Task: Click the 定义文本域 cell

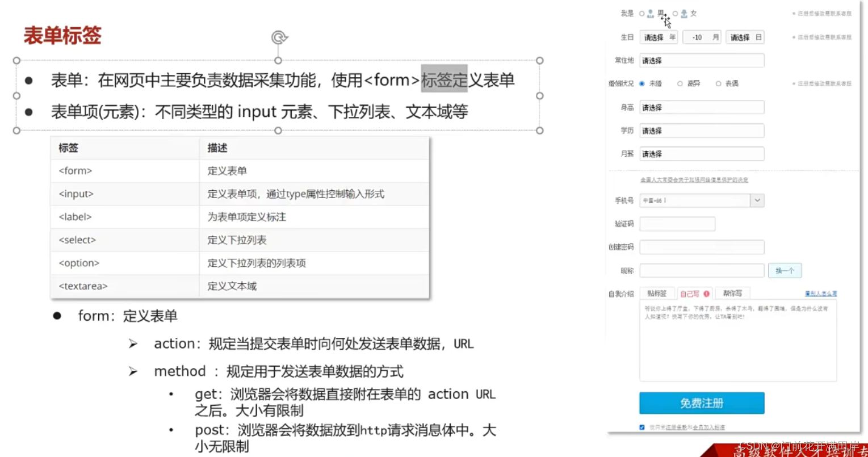Action: [315, 286]
